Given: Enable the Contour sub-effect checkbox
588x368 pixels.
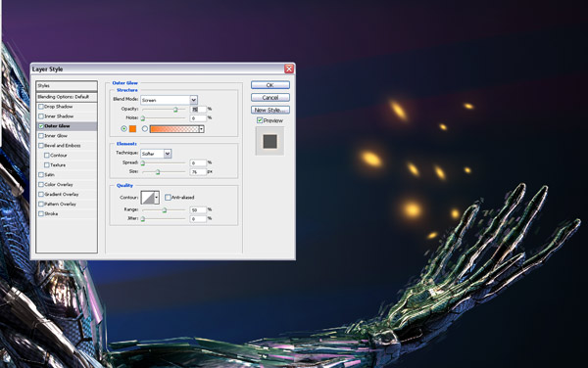Looking at the screenshot, I should (47, 156).
